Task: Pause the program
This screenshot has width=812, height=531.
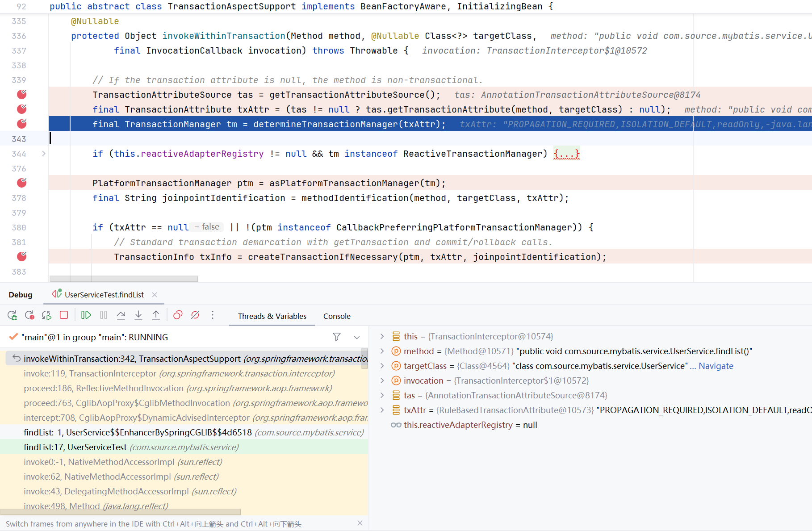Action: tap(104, 315)
